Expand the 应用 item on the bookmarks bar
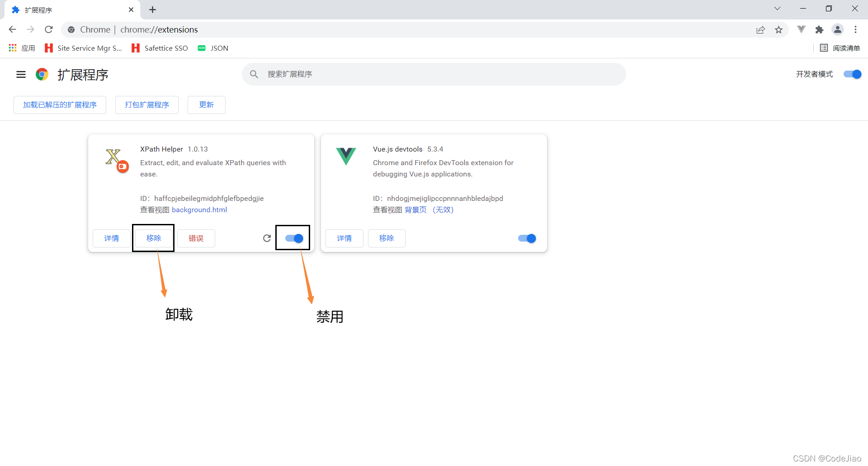Screen dimensions: 868x466 tap(21, 48)
